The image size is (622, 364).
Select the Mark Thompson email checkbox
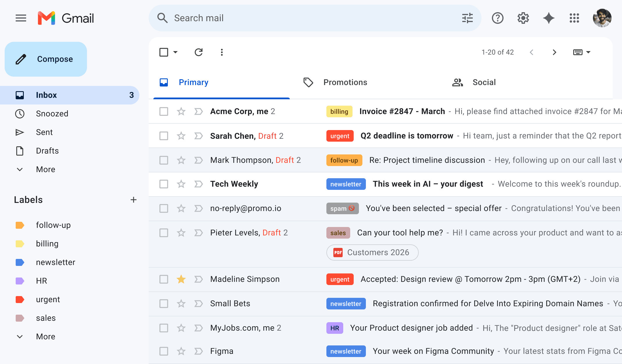coord(164,160)
